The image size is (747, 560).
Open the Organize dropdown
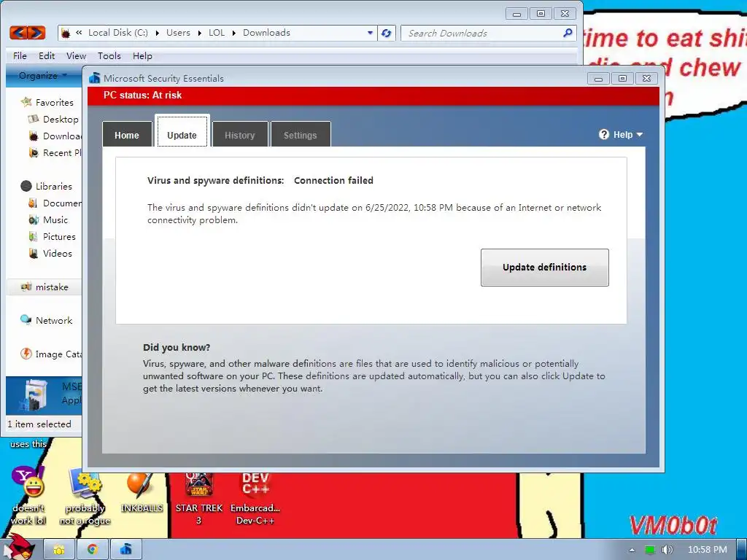click(43, 75)
